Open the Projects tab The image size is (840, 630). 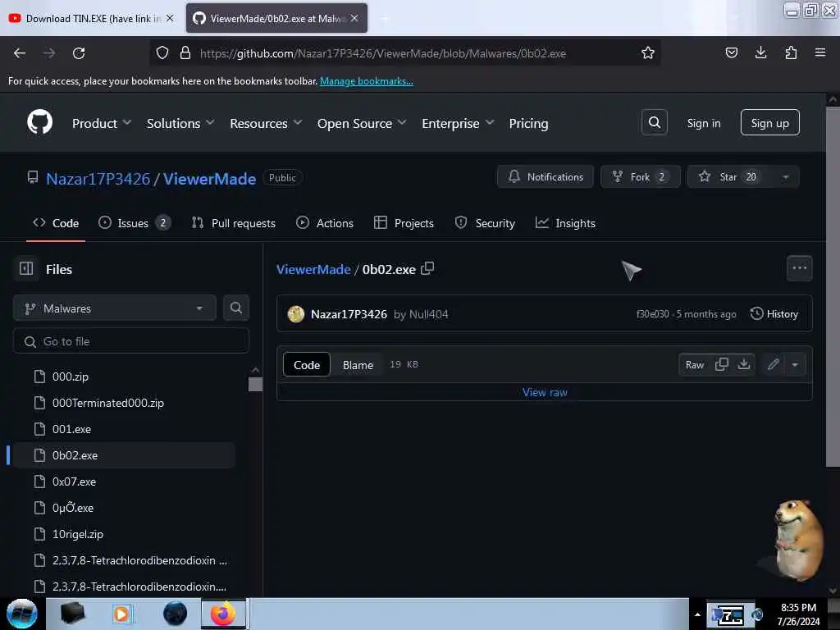(404, 223)
